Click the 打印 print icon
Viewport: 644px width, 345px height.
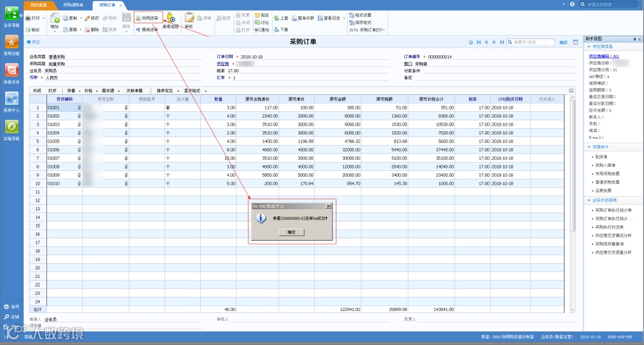[x=28, y=18]
